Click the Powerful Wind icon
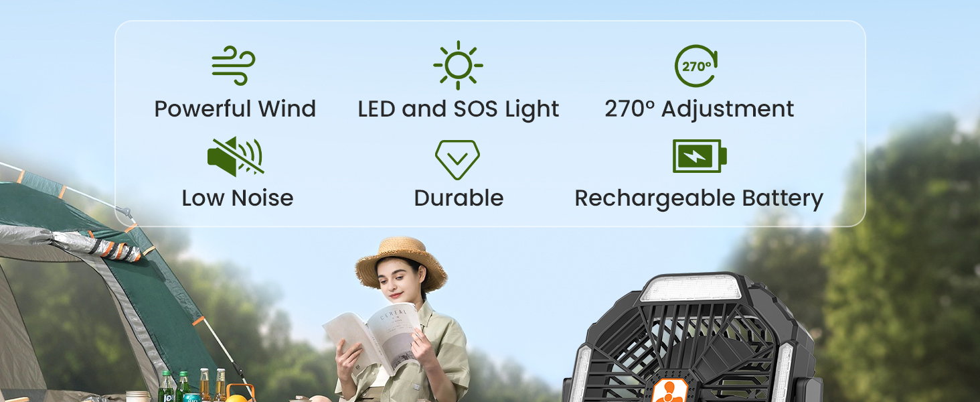Image resolution: width=980 pixels, height=402 pixels. 234,66
